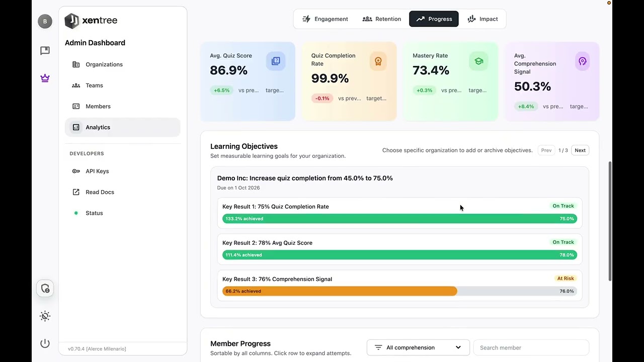Click Prev in Learning Objectives pager

[546, 150]
